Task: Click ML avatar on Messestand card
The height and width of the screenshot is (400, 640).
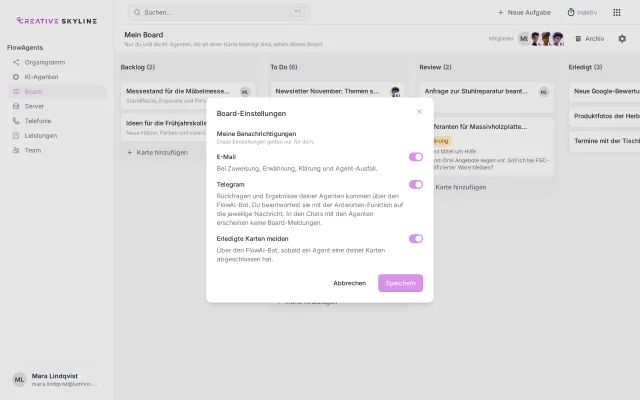Action: point(245,92)
